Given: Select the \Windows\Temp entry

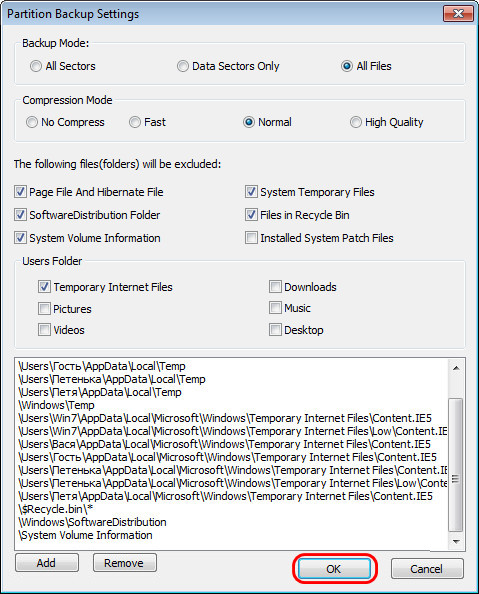Looking at the screenshot, I should point(56,405).
